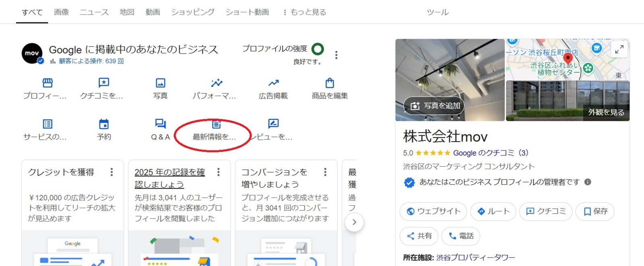
Task: Open the サービスの... services list icon
Action: [47, 124]
